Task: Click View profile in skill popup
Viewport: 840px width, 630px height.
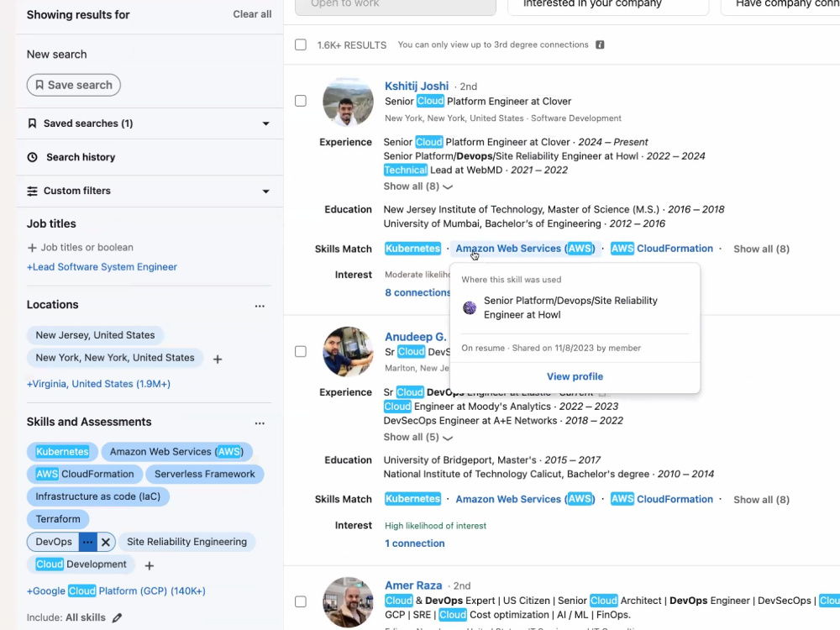Action: pyautogui.click(x=575, y=376)
